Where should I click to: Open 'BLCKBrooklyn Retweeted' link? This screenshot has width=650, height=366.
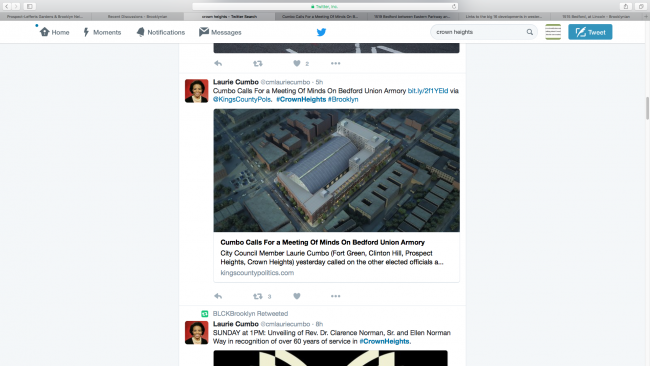[x=250, y=314]
